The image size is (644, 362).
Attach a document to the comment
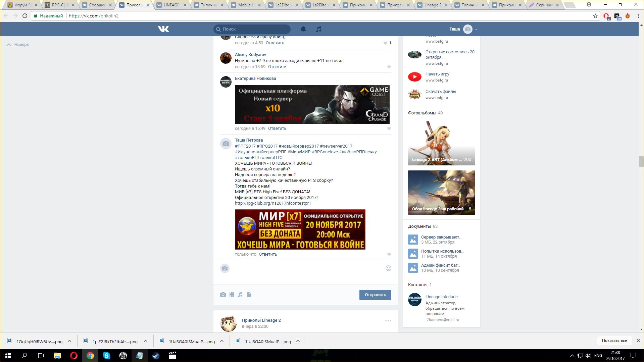[249, 295]
